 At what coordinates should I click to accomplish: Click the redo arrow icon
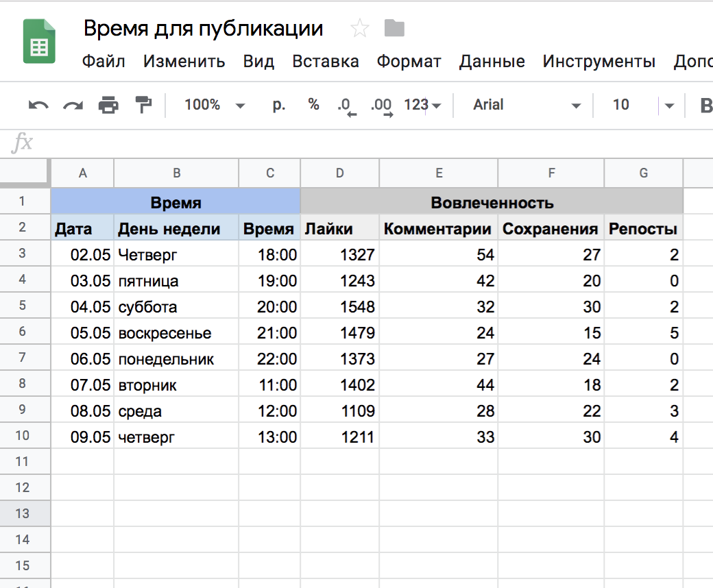click(x=73, y=105)
